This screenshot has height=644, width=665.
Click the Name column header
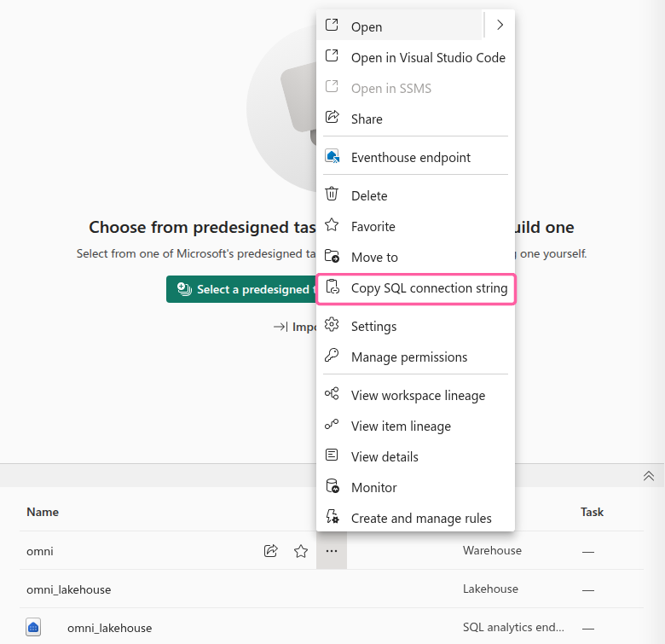pyautogui.click(x=43, y=512)
